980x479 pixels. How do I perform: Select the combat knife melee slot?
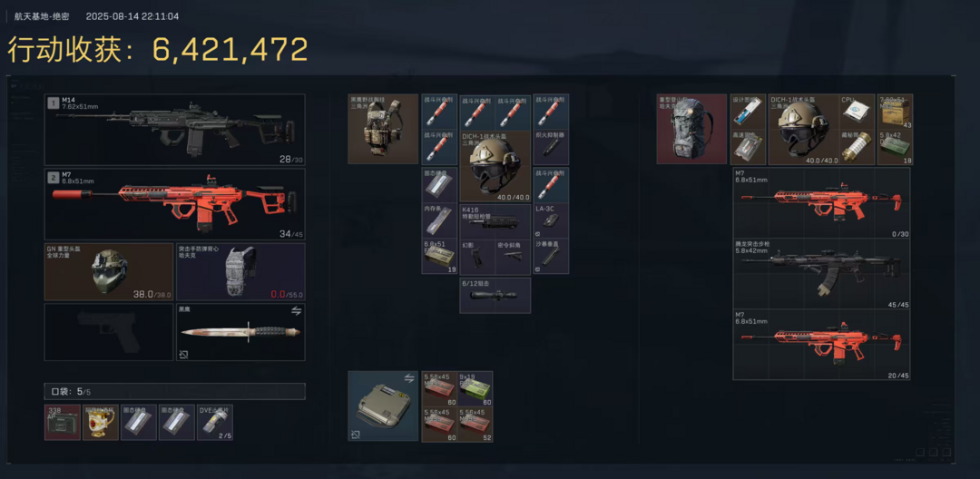(x=240, y=332)
